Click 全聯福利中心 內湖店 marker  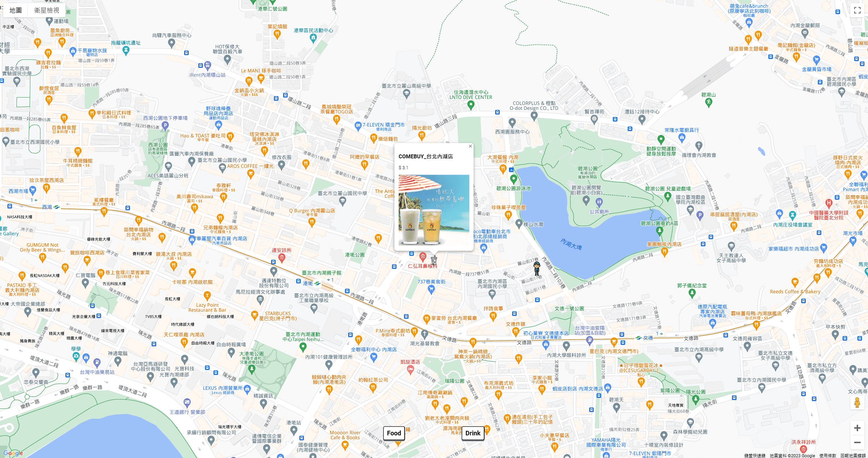coord(374,357)
